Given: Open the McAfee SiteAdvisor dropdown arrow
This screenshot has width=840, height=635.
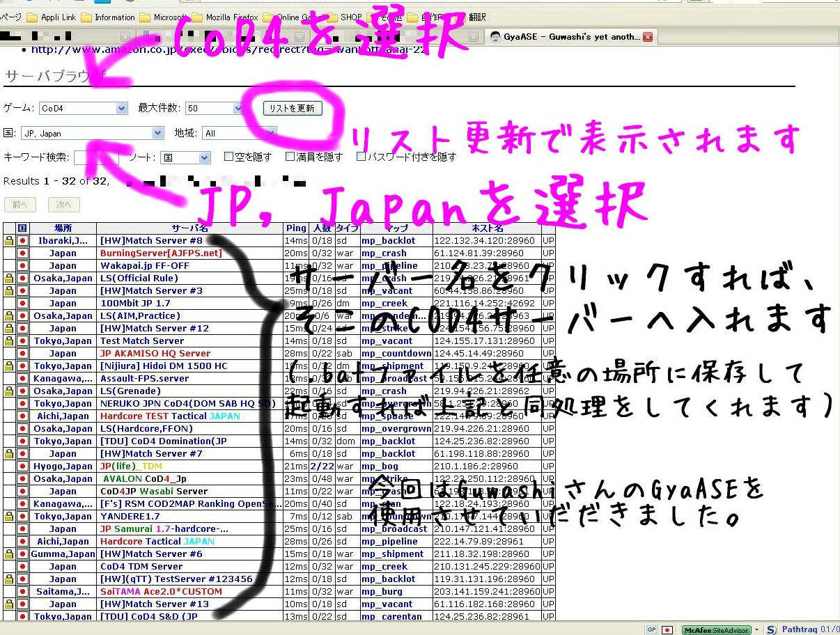Looking at the screenshot, I should [757, 629].
